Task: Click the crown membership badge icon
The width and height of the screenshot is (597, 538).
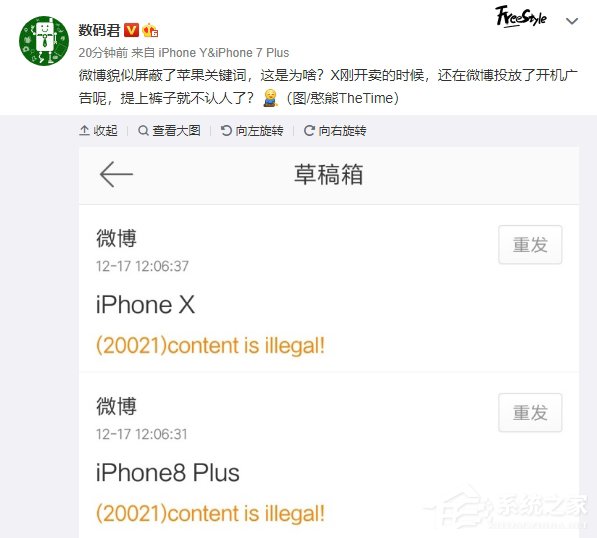Action: (x=150, y=30)
